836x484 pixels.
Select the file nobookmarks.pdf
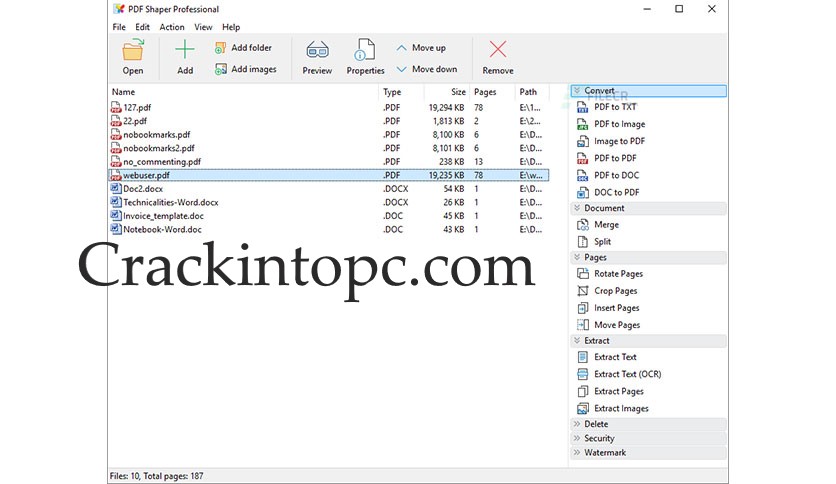pos(157,135)
